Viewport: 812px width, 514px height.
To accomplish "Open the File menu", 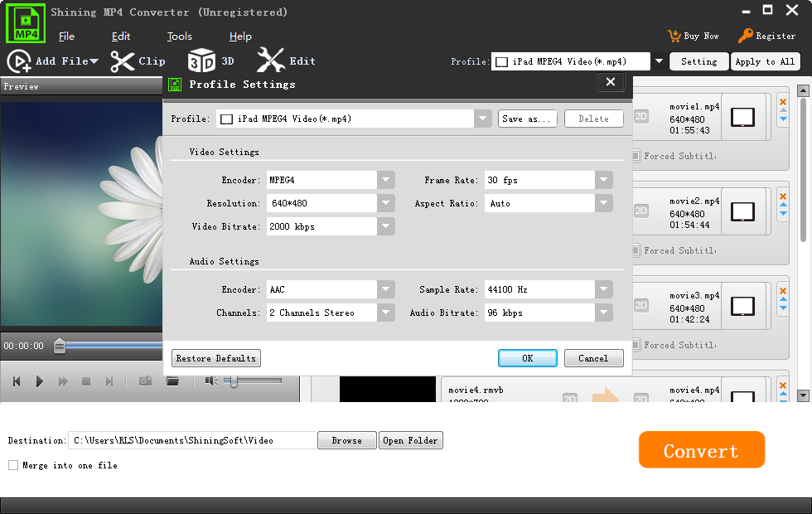I will click(x=66, y=36).
